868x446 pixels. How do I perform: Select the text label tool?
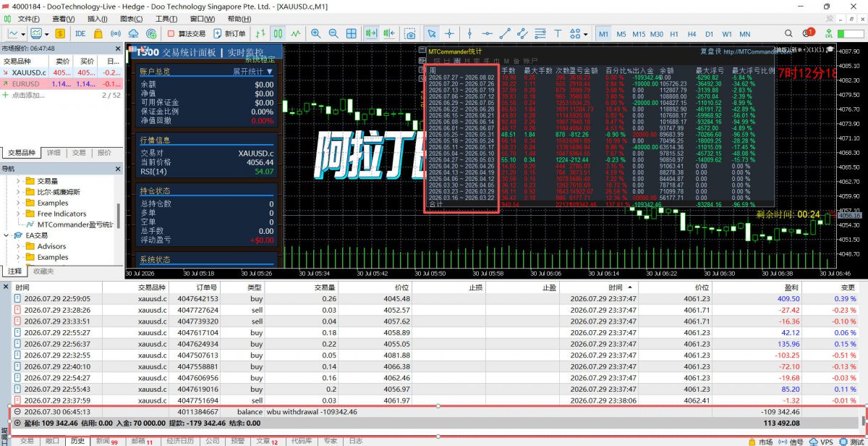click(x=558, y=33)
